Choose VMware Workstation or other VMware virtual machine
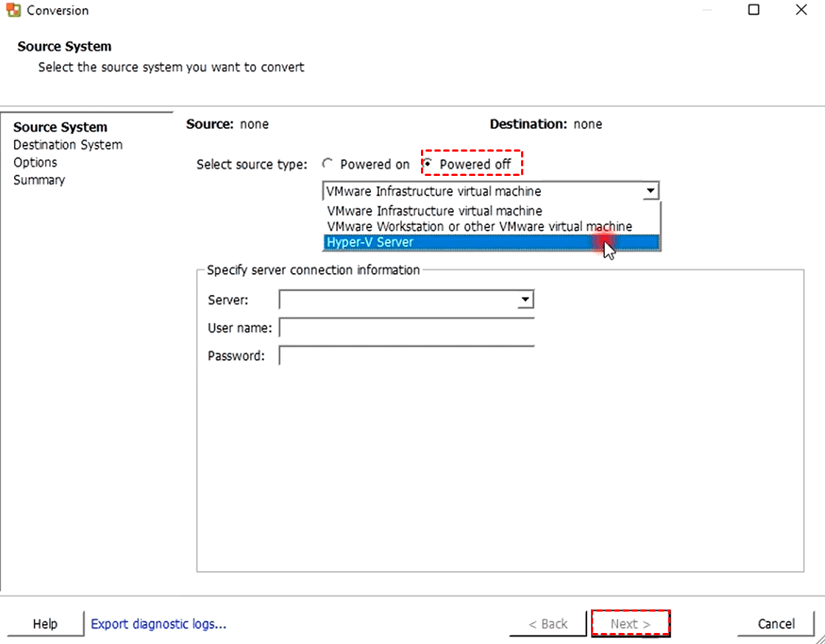825x644 pixels. coord(479,226)
